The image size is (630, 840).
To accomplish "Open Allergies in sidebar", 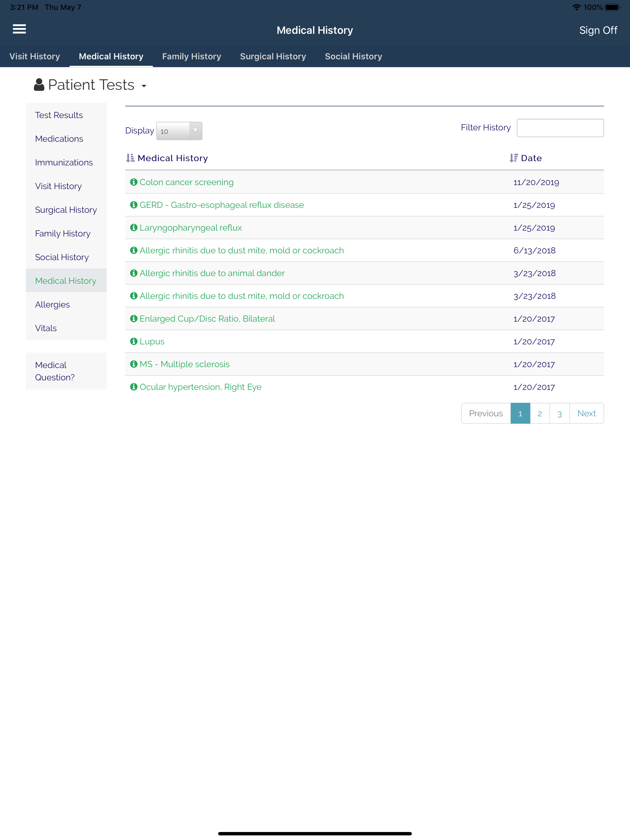I will click(x=66, y=305).
